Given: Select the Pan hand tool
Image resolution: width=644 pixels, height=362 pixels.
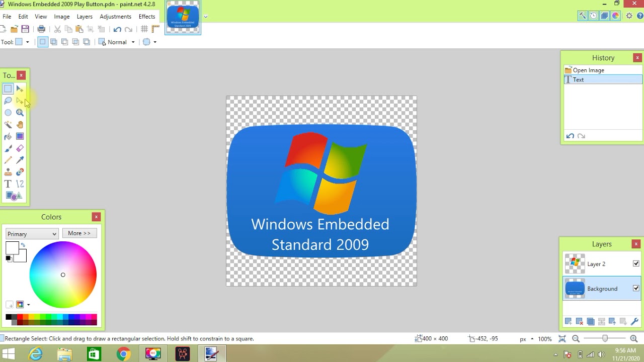Looking at the screenshot, I should pyautogui.click(x=20, y=125).
